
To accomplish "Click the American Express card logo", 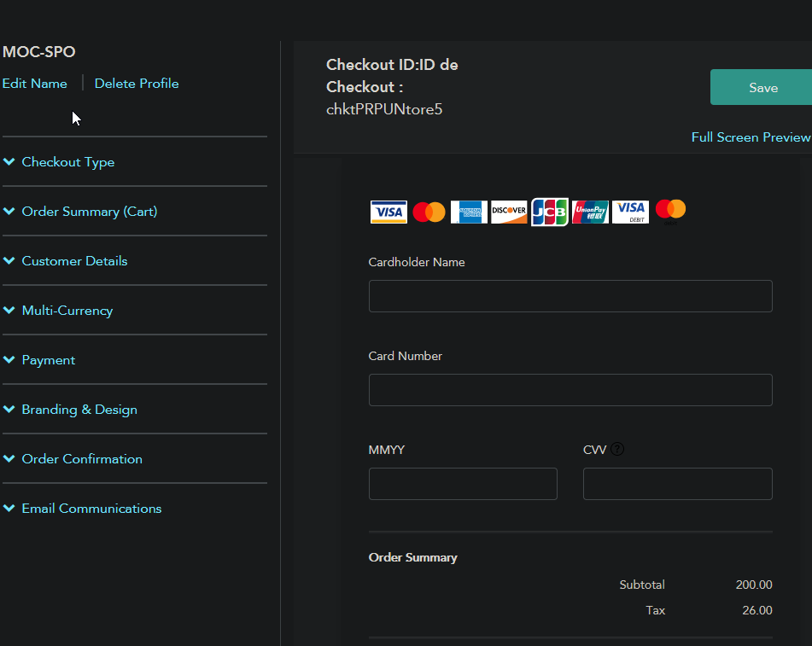I will point(469,212).
